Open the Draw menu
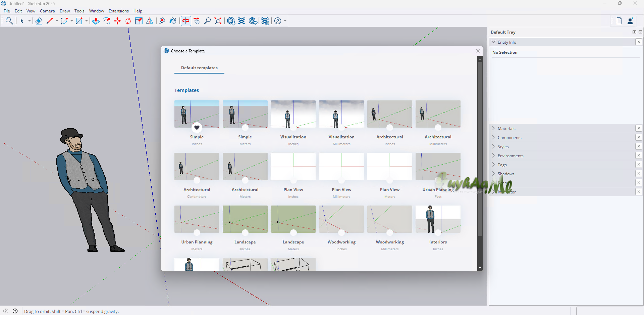This screenshot has width=644, height=315. (x=65, y=11)
